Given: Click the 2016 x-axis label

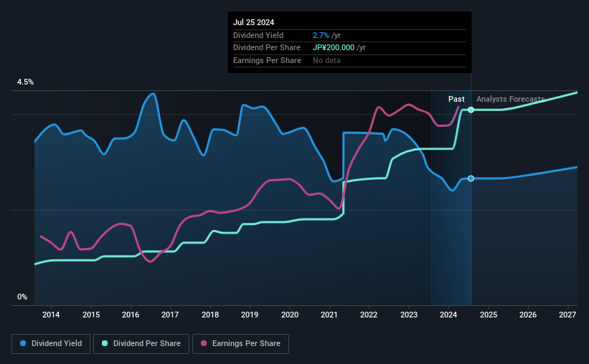Looking at the screenshot, I should pyautogui.click(x=131, y=315).
